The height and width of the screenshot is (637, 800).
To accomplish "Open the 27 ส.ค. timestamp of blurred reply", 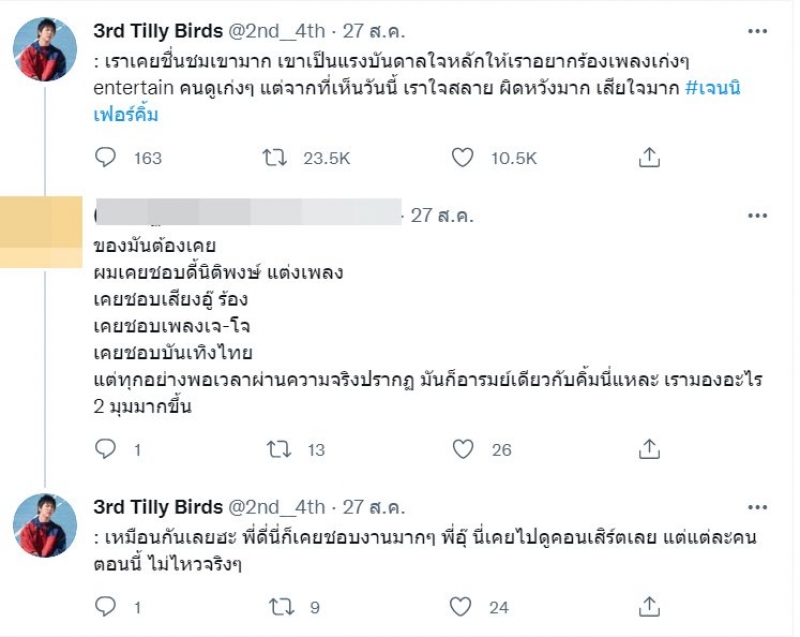I will pyautogui.click(x=442, y=215).
